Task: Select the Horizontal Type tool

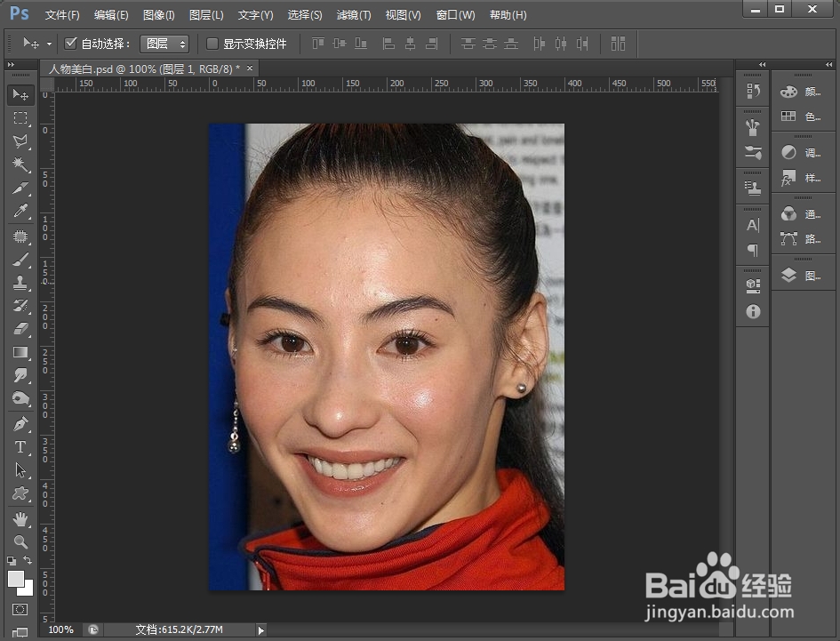Action: pos(20,447)
